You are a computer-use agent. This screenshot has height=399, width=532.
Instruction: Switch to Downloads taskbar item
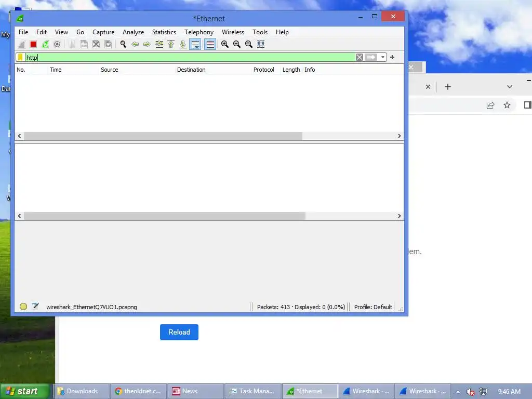pos(81,391)
